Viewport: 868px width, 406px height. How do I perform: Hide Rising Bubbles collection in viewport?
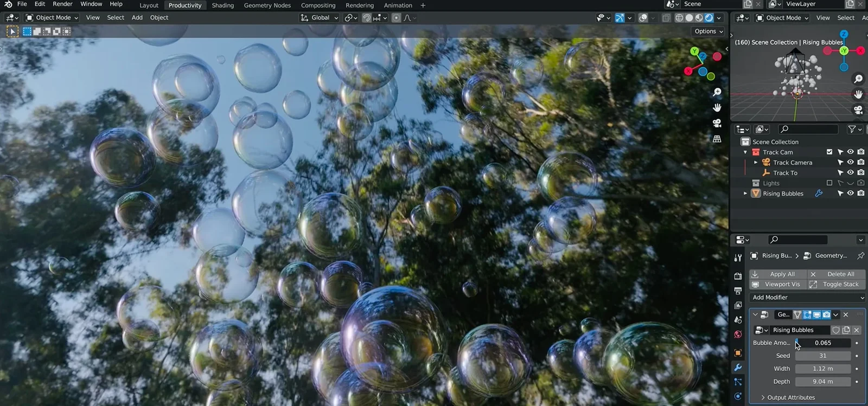pos(851,194)
